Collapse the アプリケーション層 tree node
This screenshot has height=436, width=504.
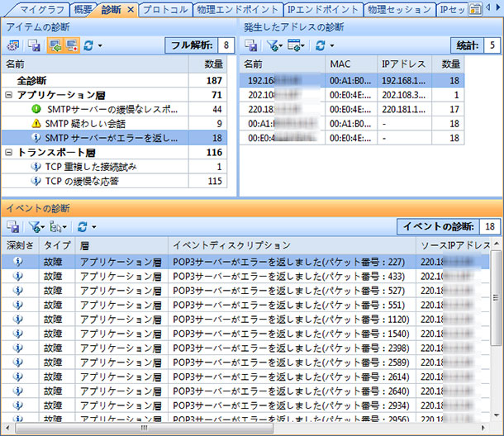(8, 96)
